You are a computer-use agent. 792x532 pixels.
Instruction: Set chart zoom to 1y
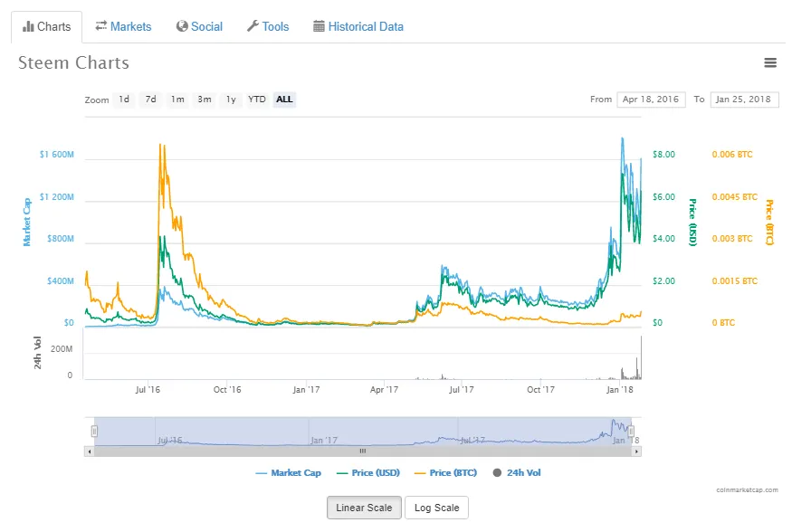tap(231, 100)
